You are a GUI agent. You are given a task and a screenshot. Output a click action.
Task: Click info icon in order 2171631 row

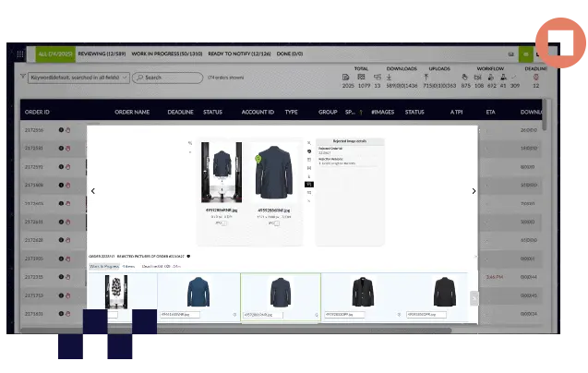point(61,314)
